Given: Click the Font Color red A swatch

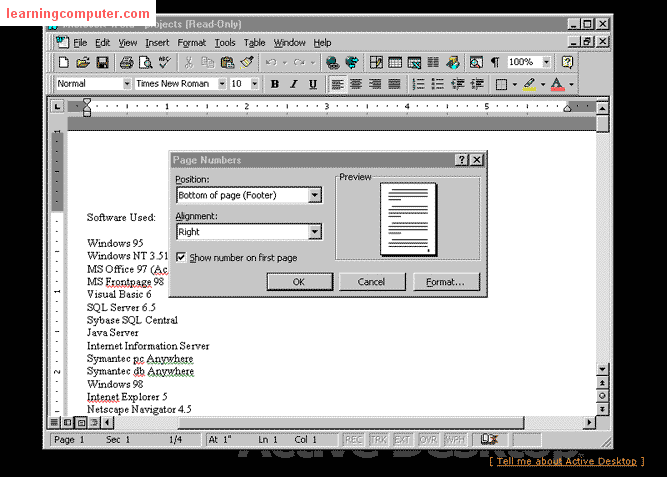Looking at the screenshot, I should pyautogui.click(x=557, y=84).
